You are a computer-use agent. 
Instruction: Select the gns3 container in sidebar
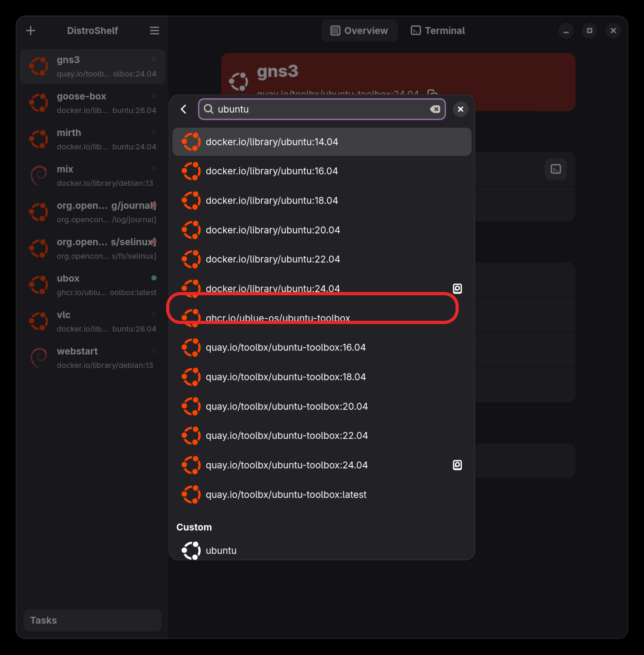(x=93, y=67)
